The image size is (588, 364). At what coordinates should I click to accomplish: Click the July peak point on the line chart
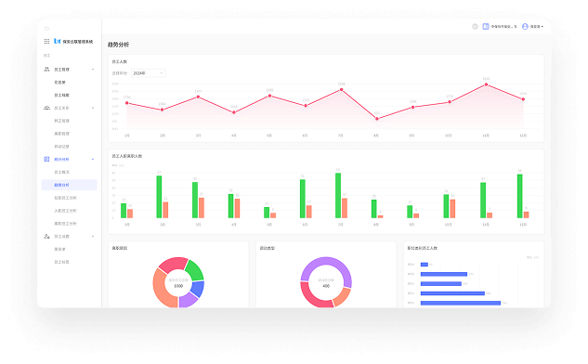coord(341,90)
